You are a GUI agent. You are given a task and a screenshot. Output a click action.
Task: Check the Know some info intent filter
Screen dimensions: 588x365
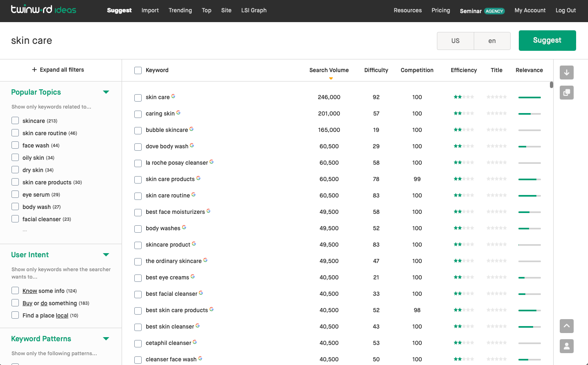click(x=15, y=290)
